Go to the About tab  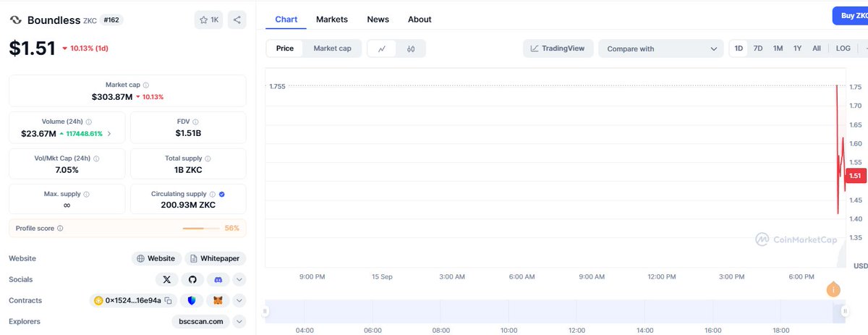click(x=420, y=20)
